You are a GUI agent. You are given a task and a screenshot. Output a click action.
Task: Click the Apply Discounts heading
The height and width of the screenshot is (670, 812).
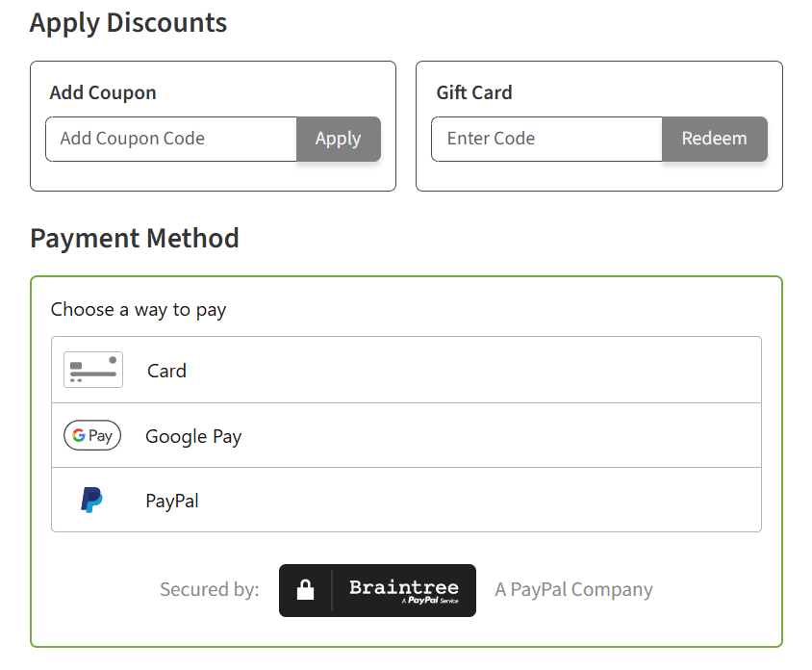coord(129,22)
